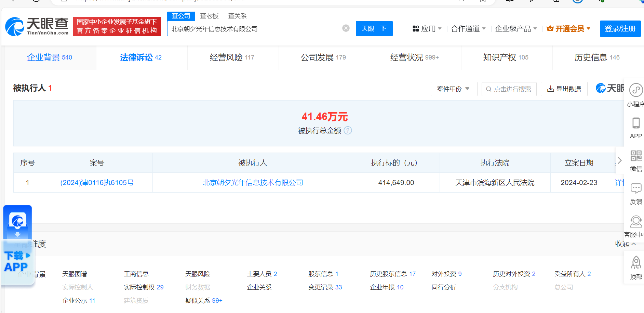This screenshot has width=644, height=313.
Task: Go to 企业公示 11 section
Action: [x=79, y=301]
